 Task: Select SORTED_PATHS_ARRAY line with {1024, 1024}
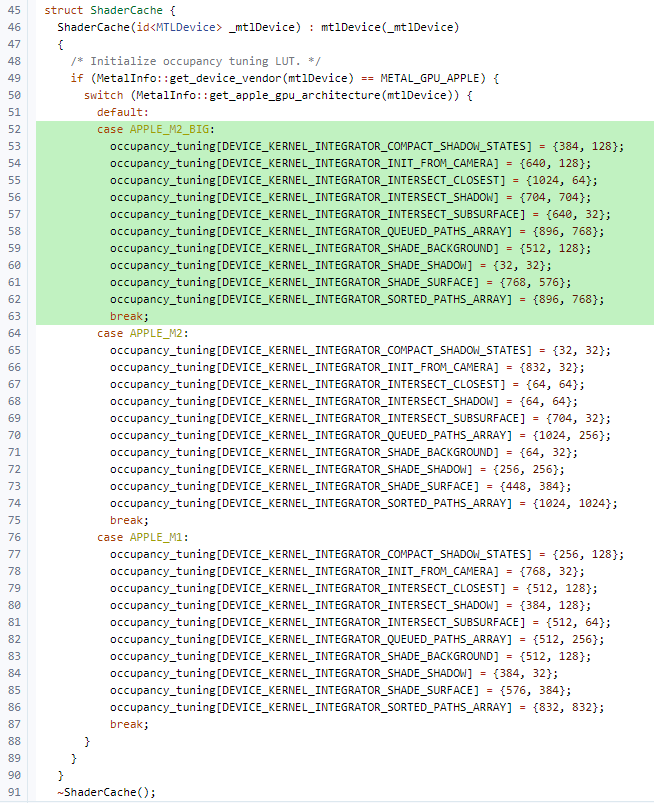(x=364, y=503)
